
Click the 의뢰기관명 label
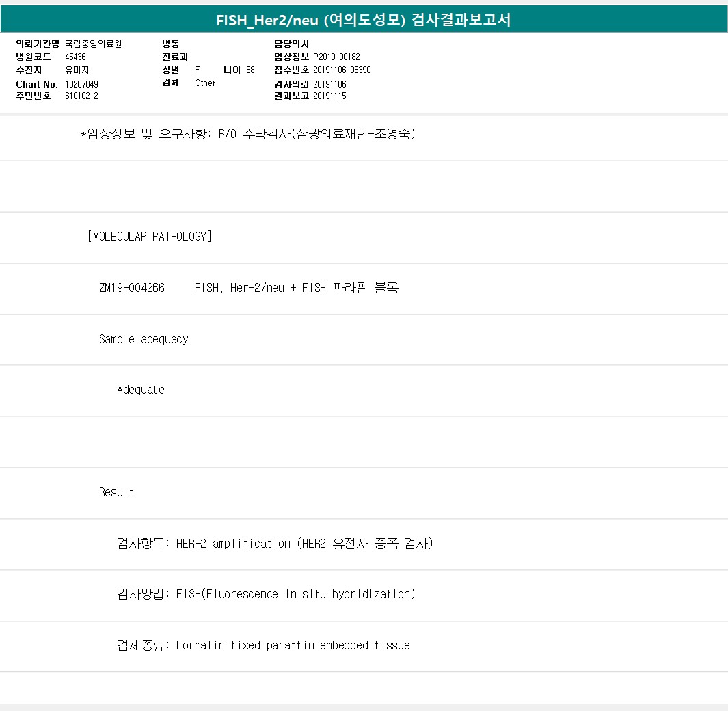[38, 44]
